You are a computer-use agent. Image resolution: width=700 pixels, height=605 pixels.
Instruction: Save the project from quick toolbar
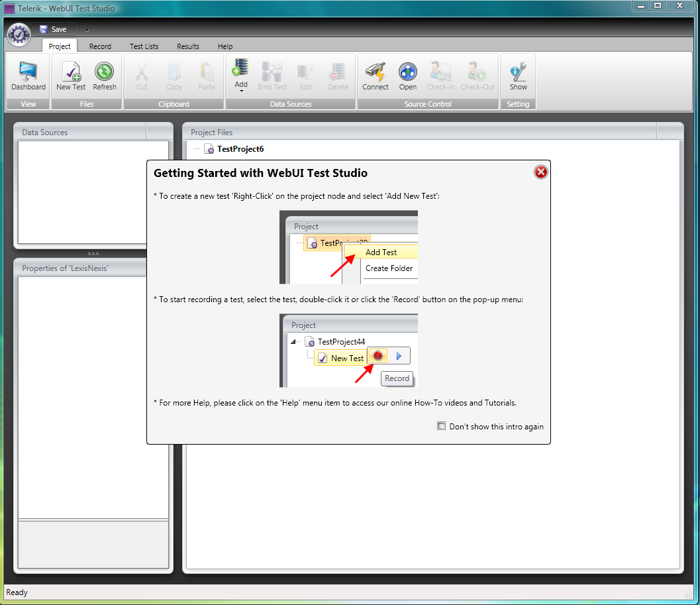[54, 29]
